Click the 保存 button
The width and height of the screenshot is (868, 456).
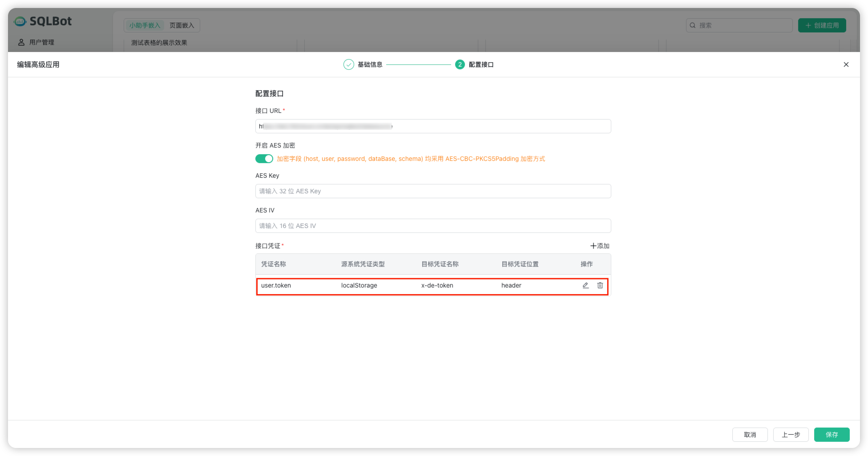[x=832, y=435]
